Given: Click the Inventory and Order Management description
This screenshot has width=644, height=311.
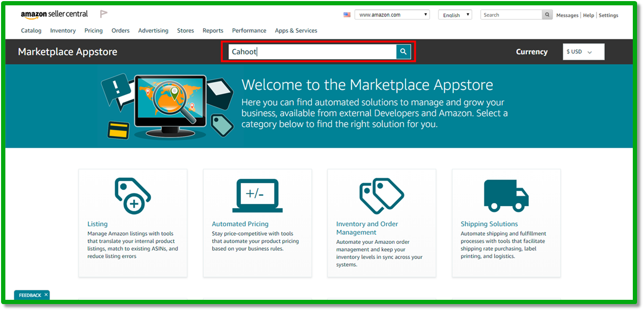Looking at the screenshot, I should point(379,253).
